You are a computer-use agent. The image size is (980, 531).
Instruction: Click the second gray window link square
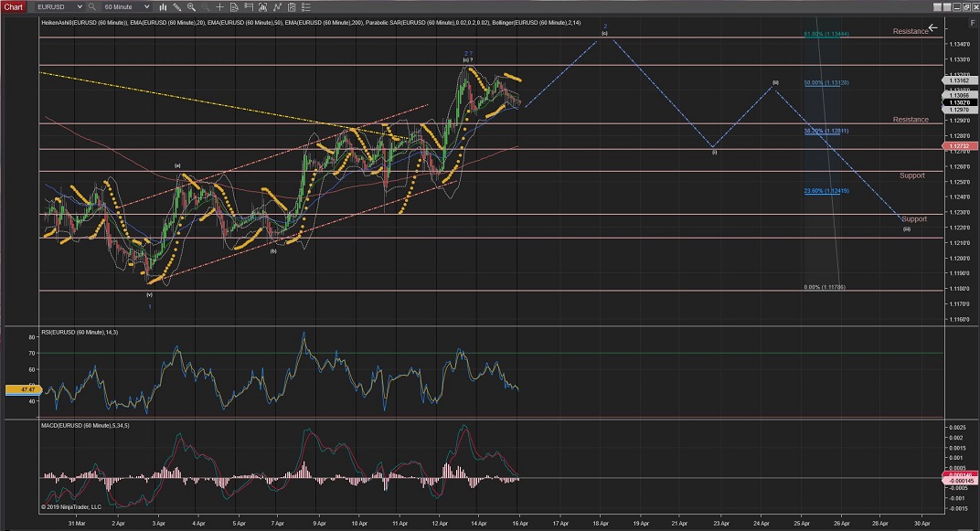947,7
